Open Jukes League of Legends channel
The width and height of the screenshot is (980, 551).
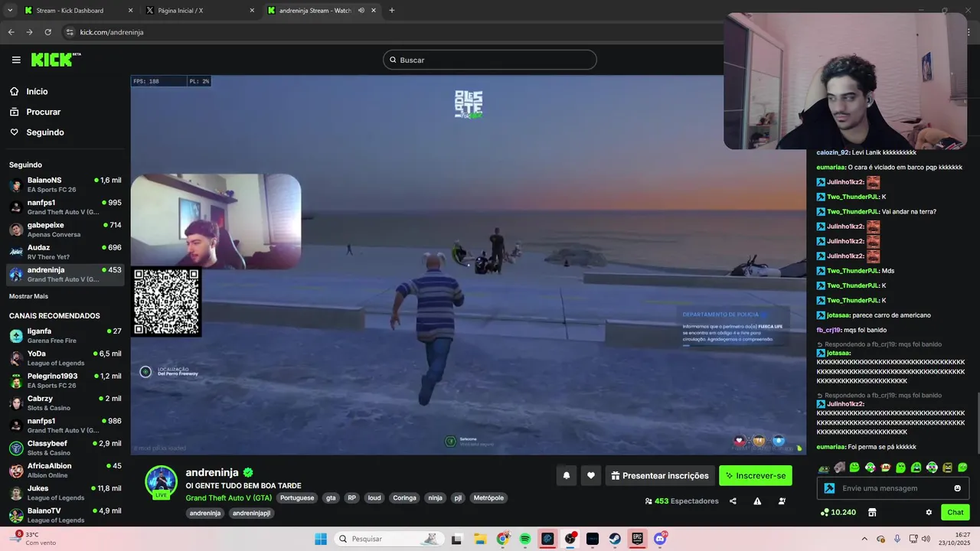tap(65, 493)
